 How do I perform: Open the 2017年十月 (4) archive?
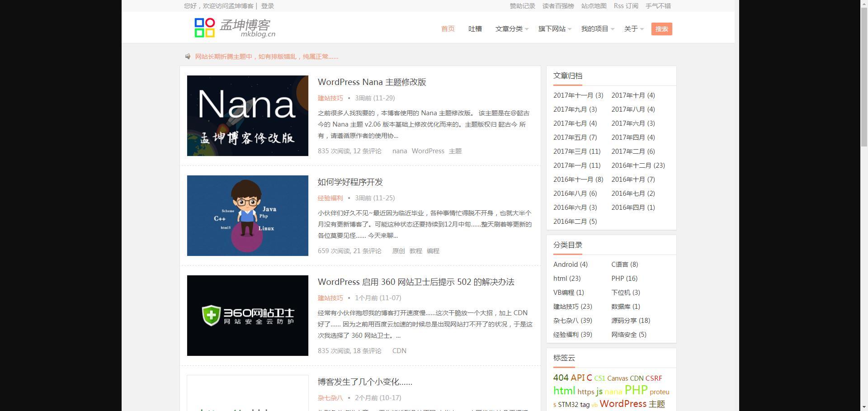pyautogui.click(x=633, y=95)
